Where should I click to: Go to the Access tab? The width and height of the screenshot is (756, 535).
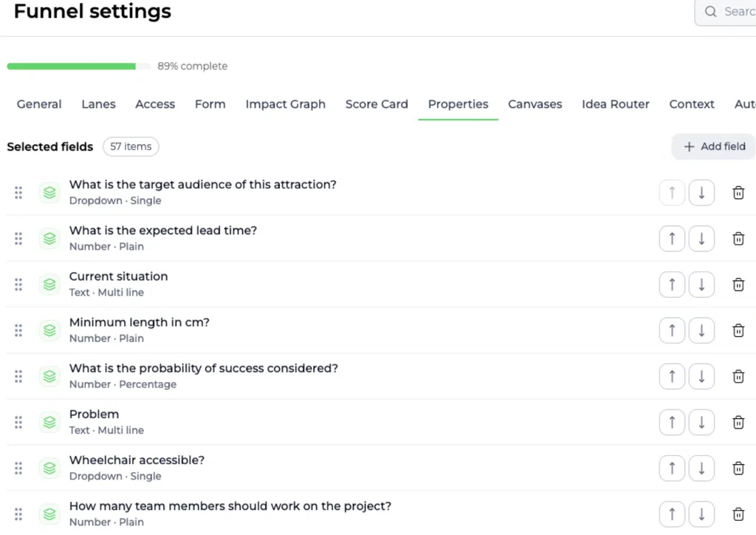point(155,104)
